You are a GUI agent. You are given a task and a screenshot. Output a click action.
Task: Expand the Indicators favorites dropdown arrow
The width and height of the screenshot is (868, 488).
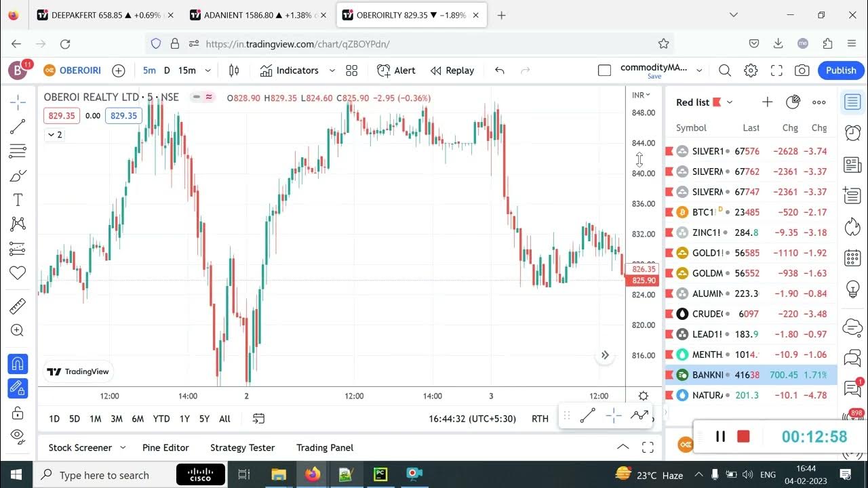332,70
